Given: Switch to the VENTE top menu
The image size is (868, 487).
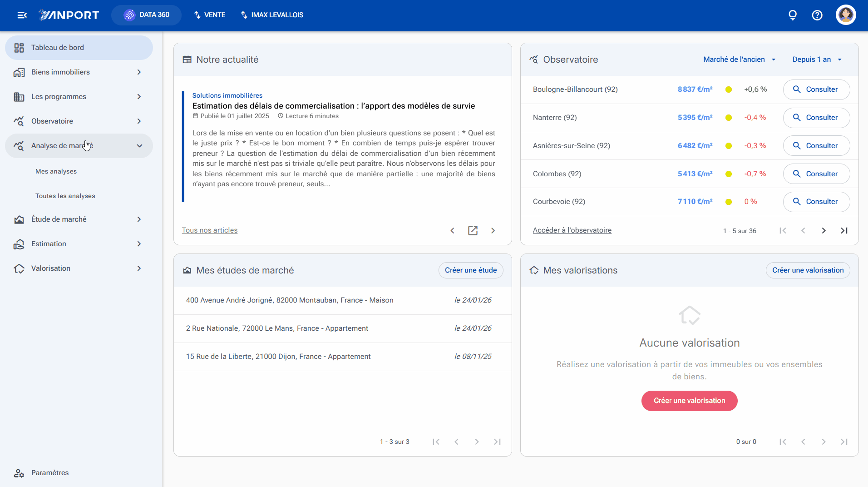Looking at the screenshot, I should pos(210,15).
